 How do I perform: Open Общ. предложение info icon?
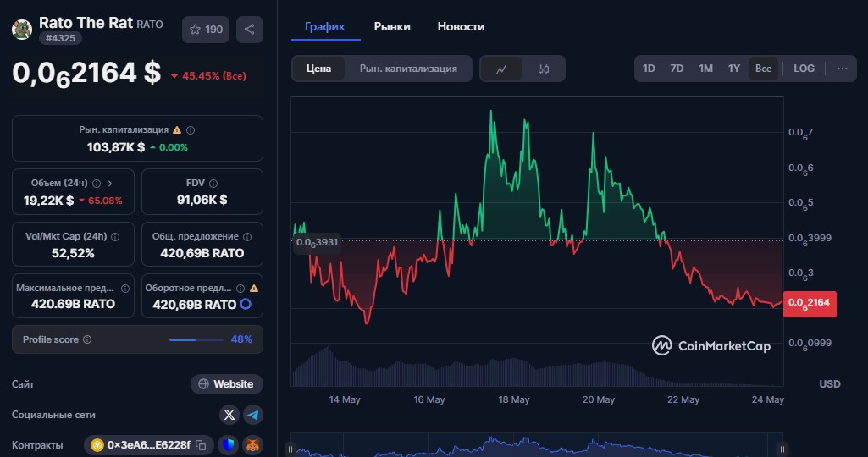(247, 237)
